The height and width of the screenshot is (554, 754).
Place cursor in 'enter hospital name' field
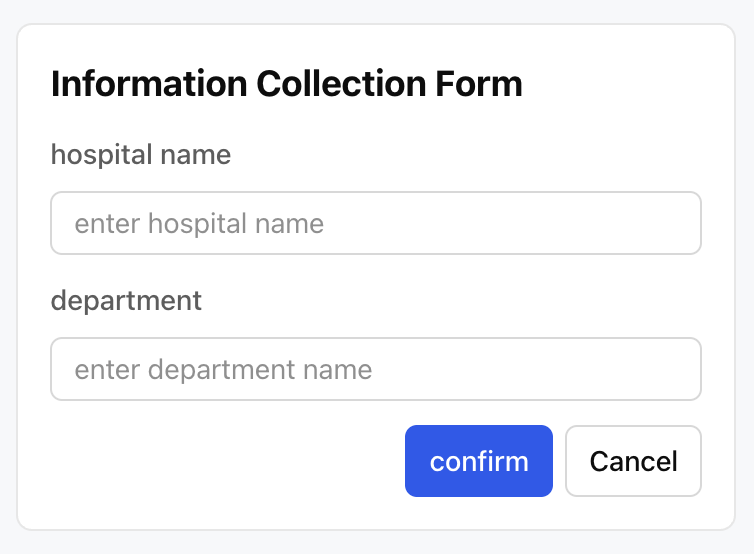tap(376, 223)
